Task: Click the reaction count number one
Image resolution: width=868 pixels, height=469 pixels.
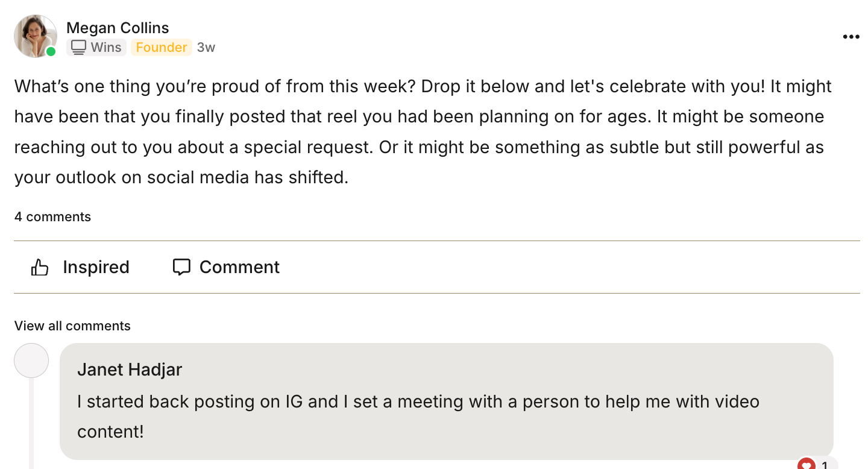Action: [825, 465]
